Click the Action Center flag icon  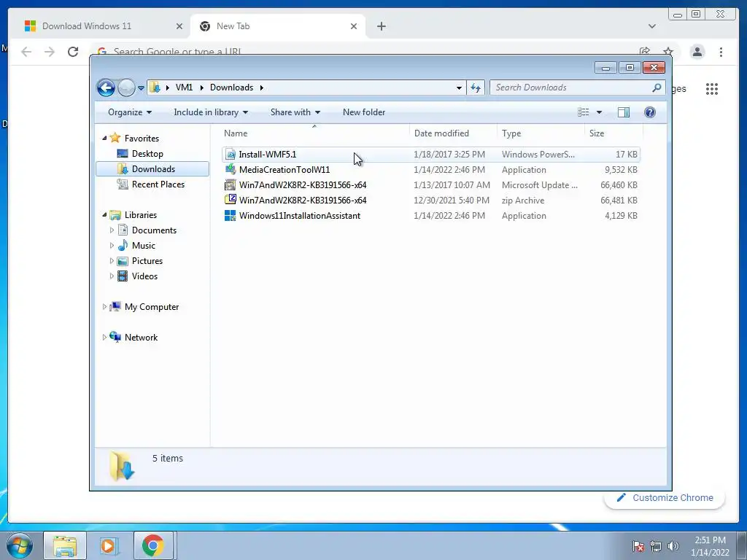coord(638,546)
